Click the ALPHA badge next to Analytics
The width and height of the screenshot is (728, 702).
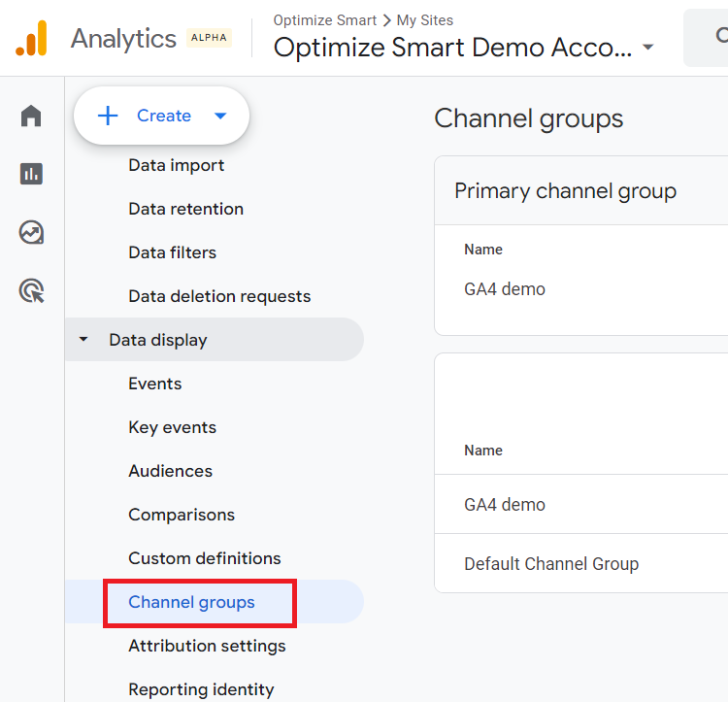(209, 38)
